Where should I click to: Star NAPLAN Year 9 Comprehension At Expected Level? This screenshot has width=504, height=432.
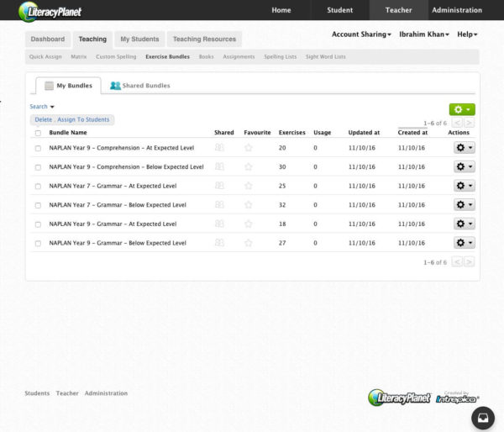click(x=249, y=147)
